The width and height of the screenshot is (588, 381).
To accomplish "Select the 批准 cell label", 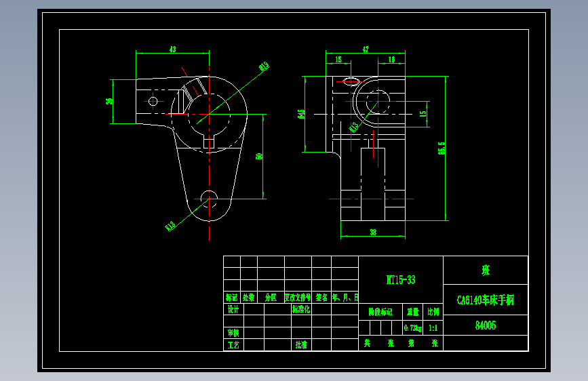I will (x=301, y=344).
